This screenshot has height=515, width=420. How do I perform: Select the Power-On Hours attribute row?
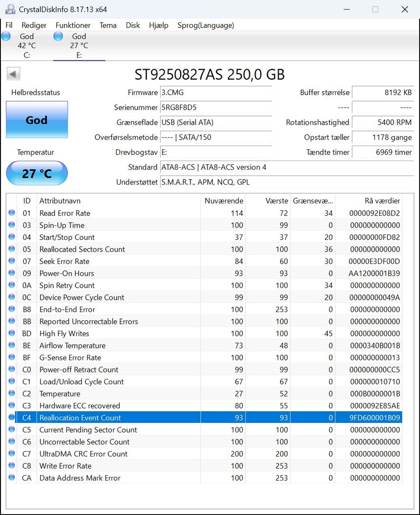click(66, 273)
